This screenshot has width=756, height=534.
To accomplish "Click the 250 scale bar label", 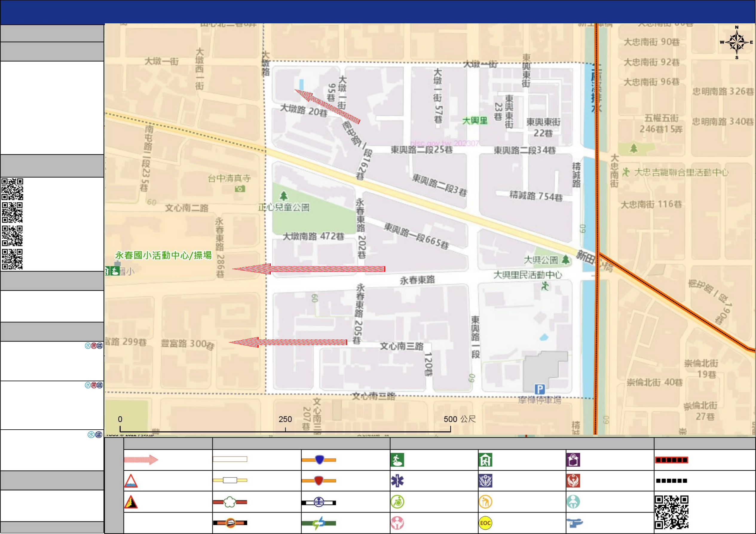I will pyautogui.click(x=285, y=419).
